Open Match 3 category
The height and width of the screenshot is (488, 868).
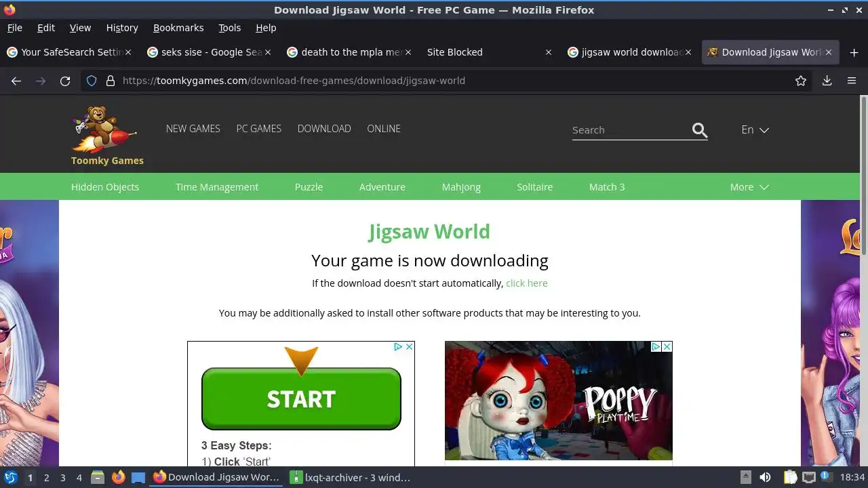tap(607, 187)
